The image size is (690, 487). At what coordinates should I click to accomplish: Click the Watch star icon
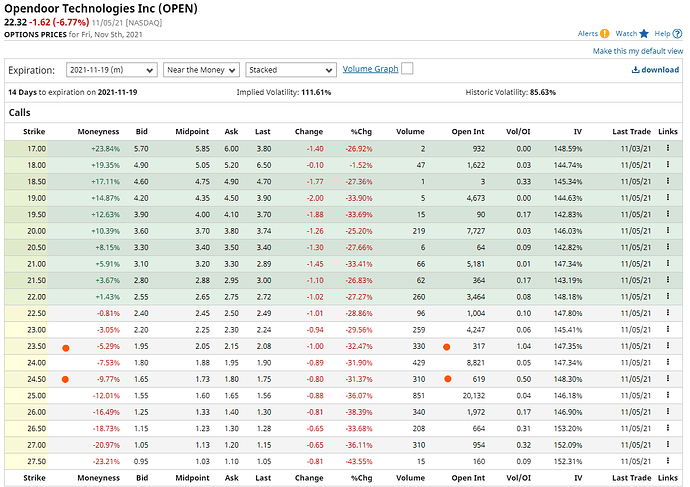pos(644,33)
